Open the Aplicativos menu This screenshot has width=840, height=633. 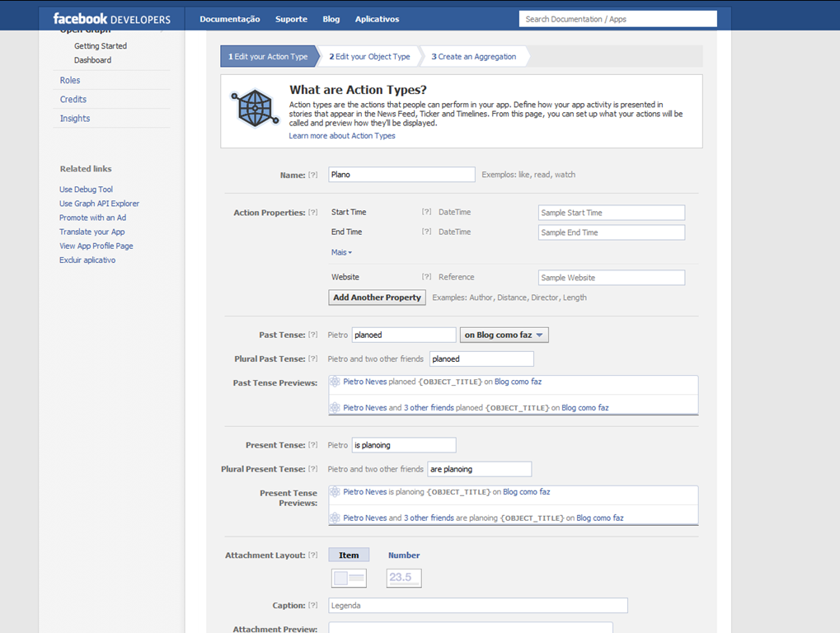pyautogui.click(x=378, y=19)
